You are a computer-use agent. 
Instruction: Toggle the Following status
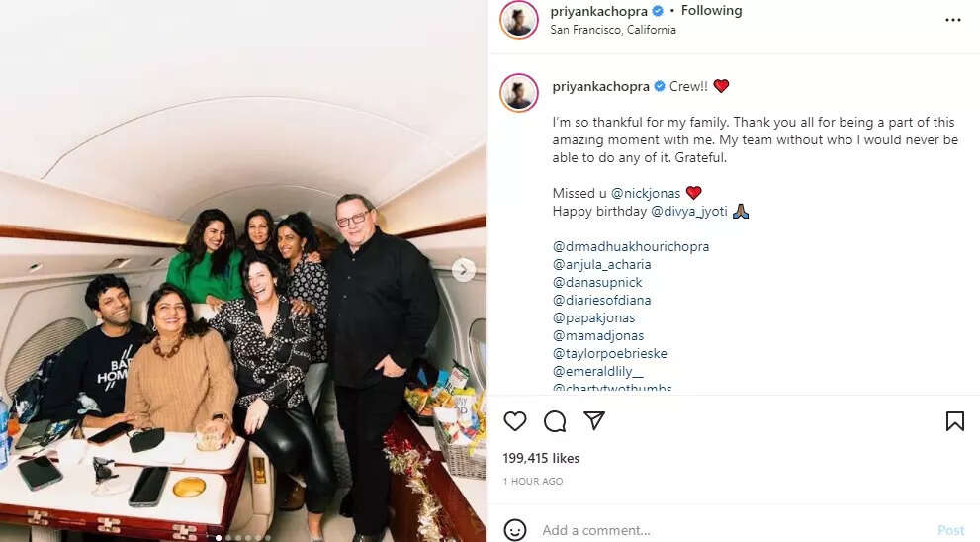[711, 11]
